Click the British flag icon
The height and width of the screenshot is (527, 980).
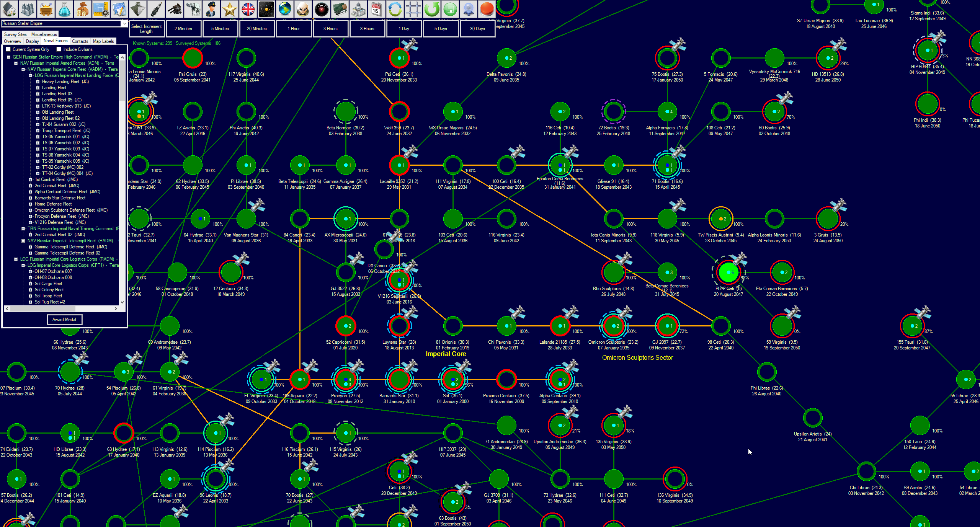(248, 9)
